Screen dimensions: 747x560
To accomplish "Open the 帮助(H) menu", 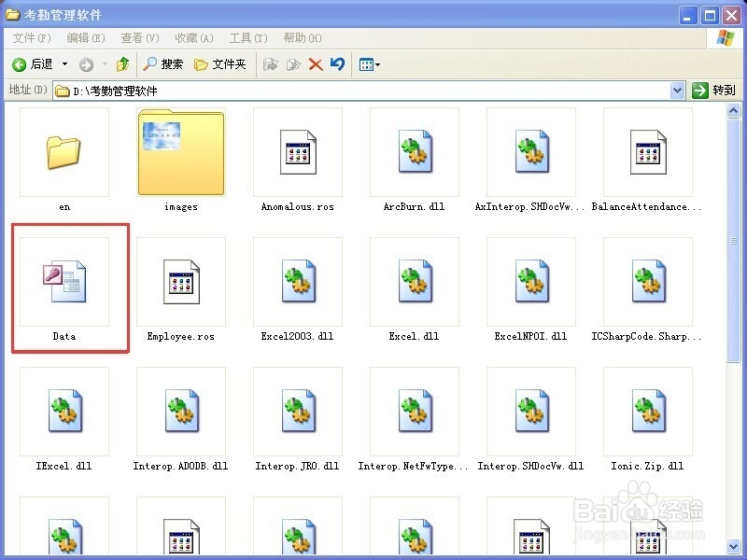I will [x=303, y=38].
